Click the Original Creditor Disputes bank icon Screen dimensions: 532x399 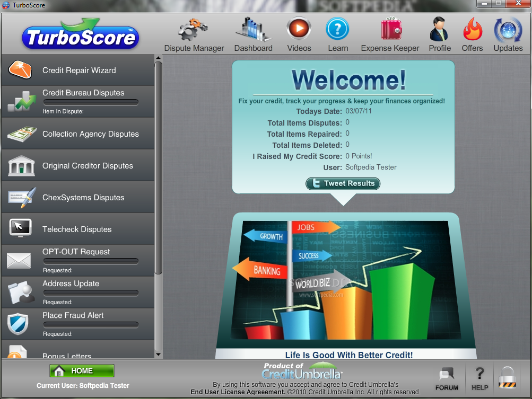(x=21, y=166)
